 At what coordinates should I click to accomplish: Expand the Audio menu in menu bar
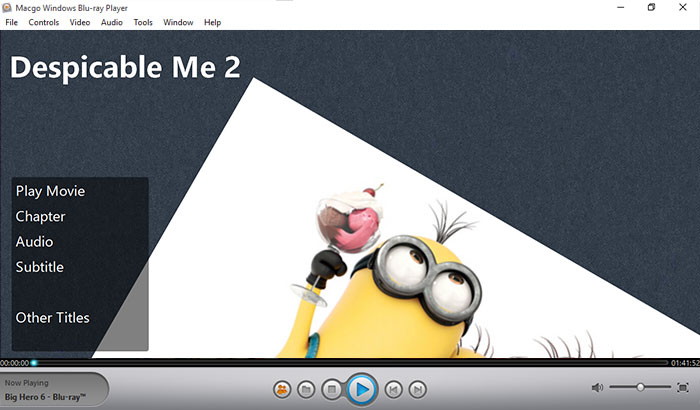(x=112, y=22)
